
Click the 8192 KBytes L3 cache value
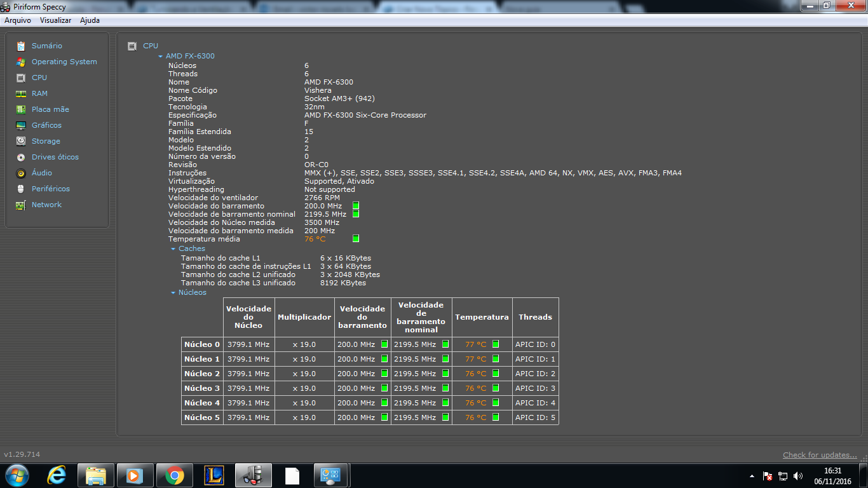click(x=343, y=283)
